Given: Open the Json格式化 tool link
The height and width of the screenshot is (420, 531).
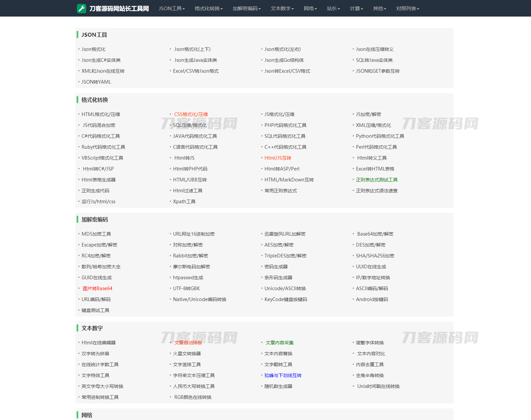Looking at the screenshot, I should coord(93,49).
